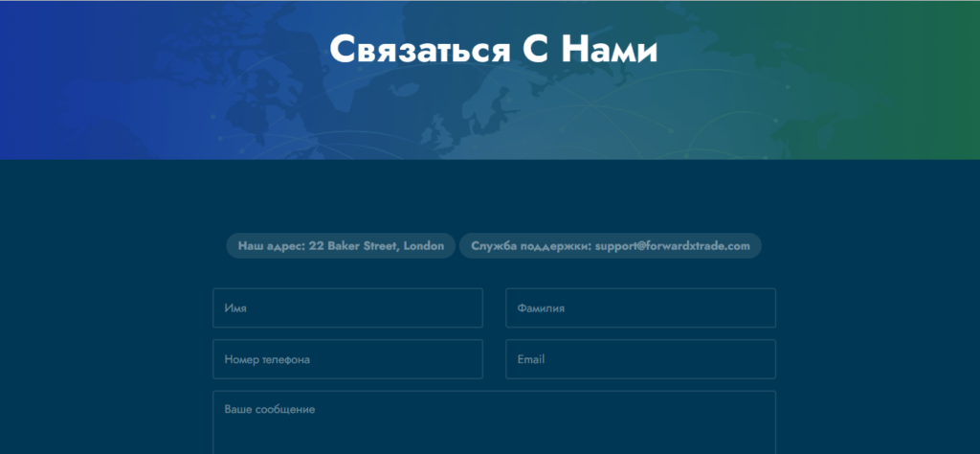Click the Служба поддержки support email badge
This screenshot has height=454, width=980.
(611, 246)
